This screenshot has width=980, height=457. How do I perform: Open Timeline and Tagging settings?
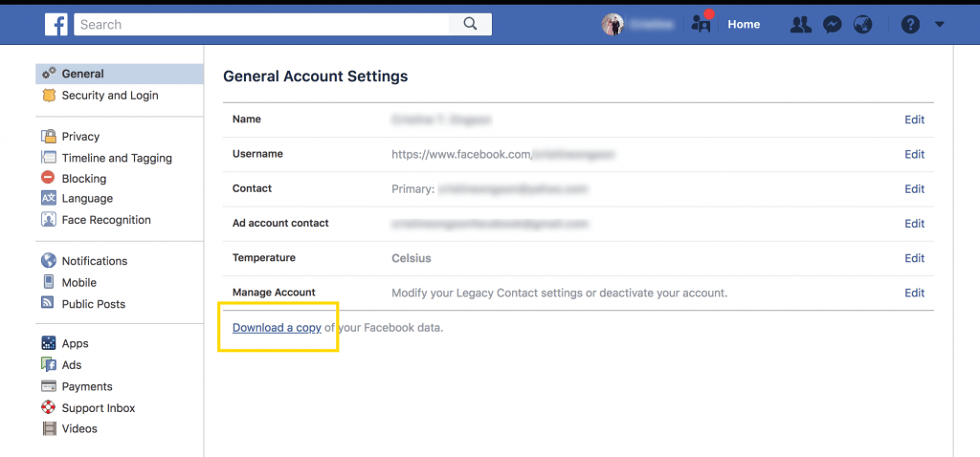(117, 159)
